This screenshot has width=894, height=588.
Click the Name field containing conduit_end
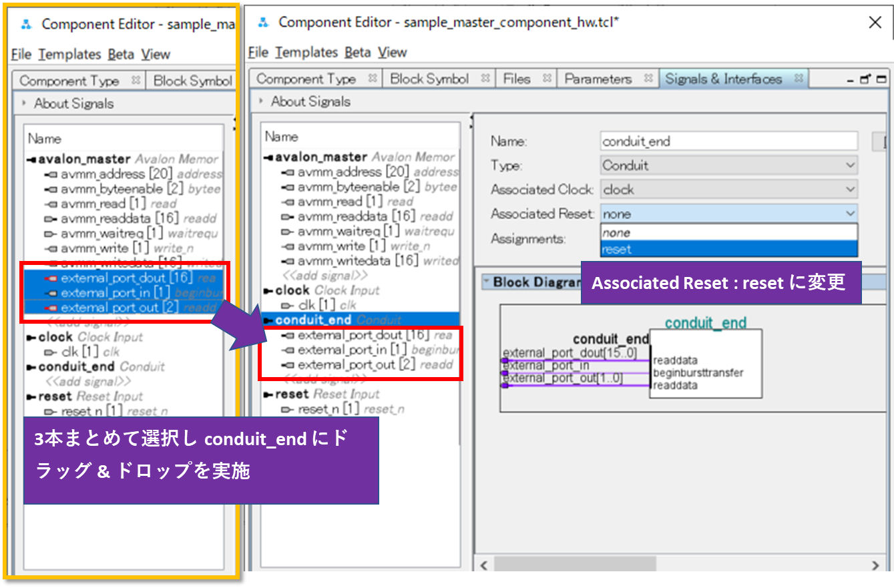[x=728, y=141]
